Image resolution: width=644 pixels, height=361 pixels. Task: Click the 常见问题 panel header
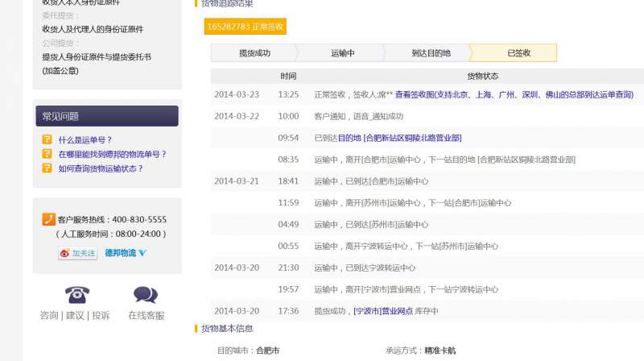[x=106, y=116]
